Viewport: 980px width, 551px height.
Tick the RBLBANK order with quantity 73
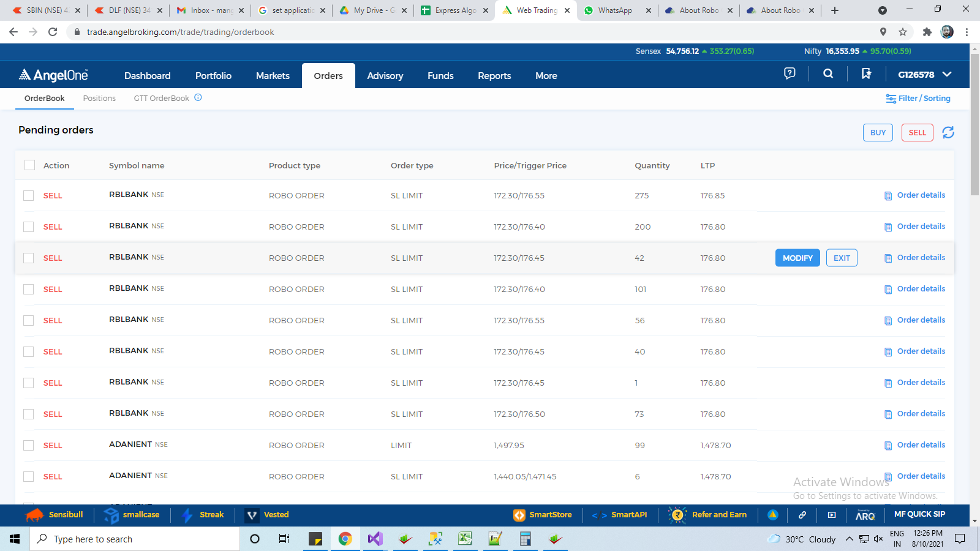click(28, 414)
